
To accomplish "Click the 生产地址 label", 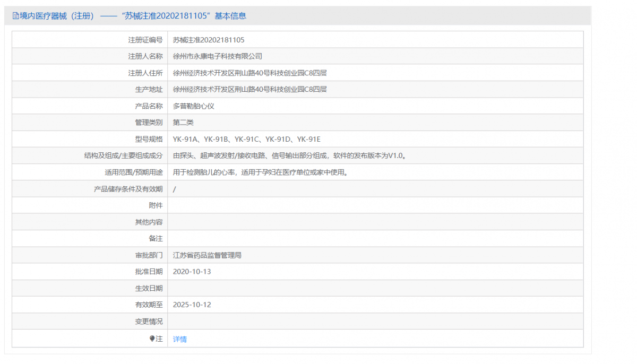I will coord(149,89).
